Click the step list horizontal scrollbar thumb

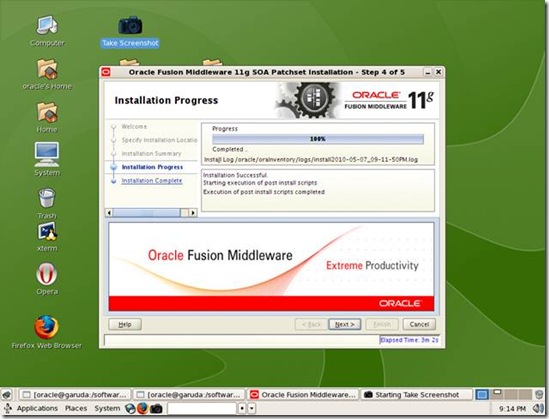(147, 212)
